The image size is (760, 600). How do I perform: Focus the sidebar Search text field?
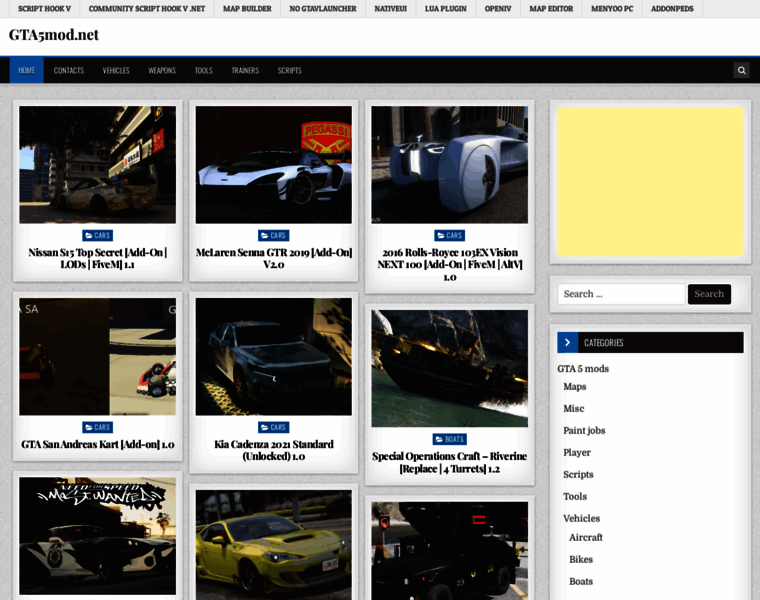(621, 294)
